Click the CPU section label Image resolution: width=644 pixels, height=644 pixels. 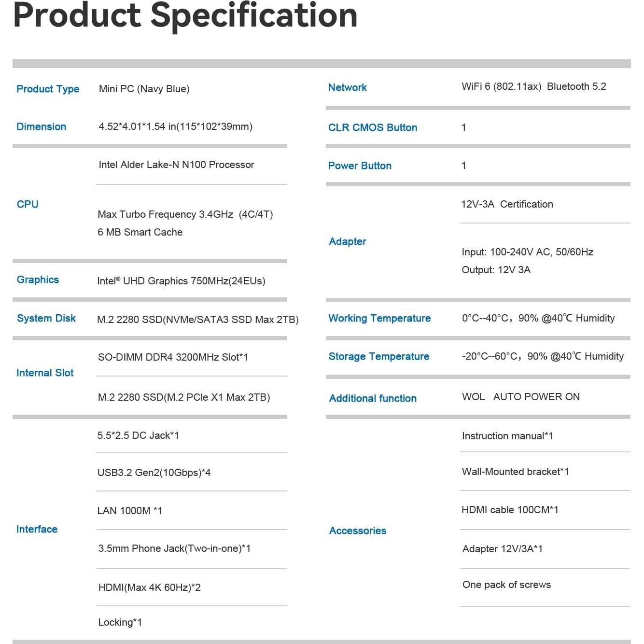(x=28, y=204)
